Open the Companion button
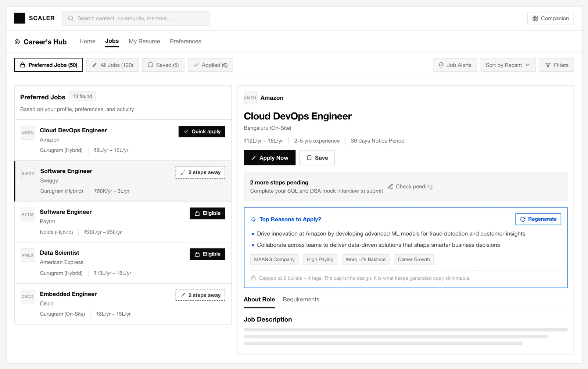The width and height of the screenshot is (588, 369). tap(551, 18)
